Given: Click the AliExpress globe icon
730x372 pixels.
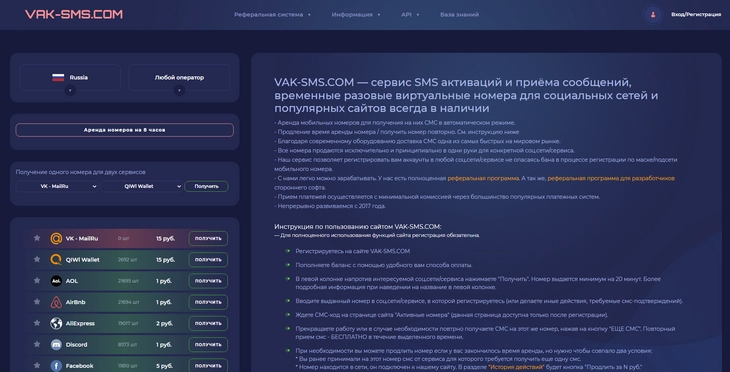Looking at the screenshot, I should tap(56, 323).
